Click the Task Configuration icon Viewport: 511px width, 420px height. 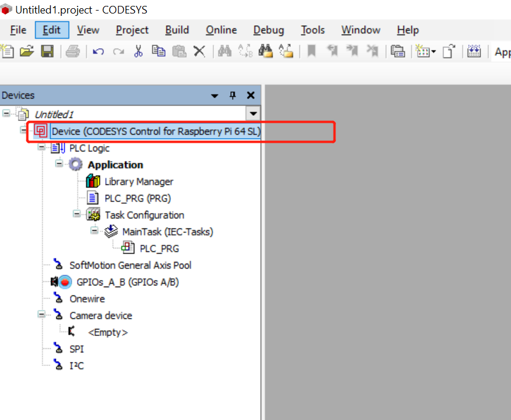93,214
